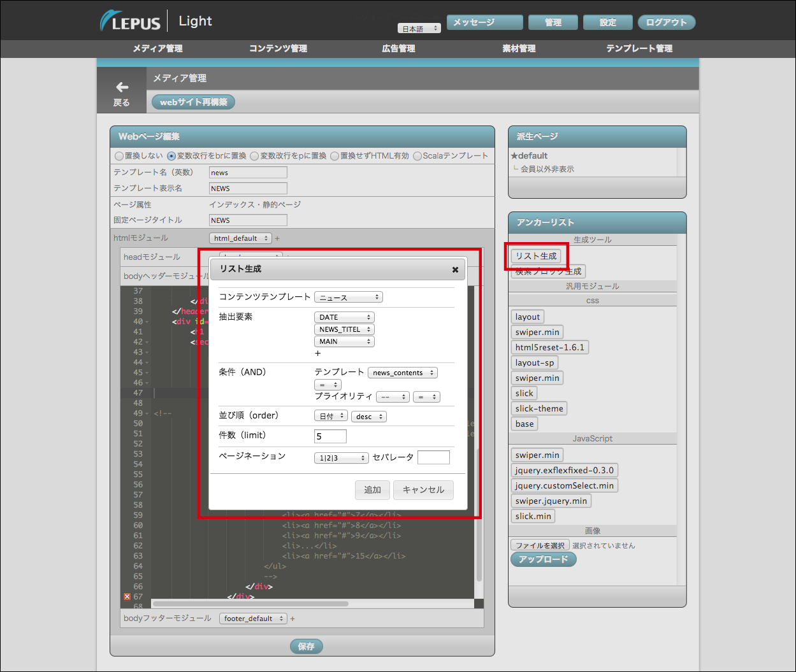Open the 1|2|3 pagination dropdown
This screenshot has height=672, width=796.
(342, 458)
